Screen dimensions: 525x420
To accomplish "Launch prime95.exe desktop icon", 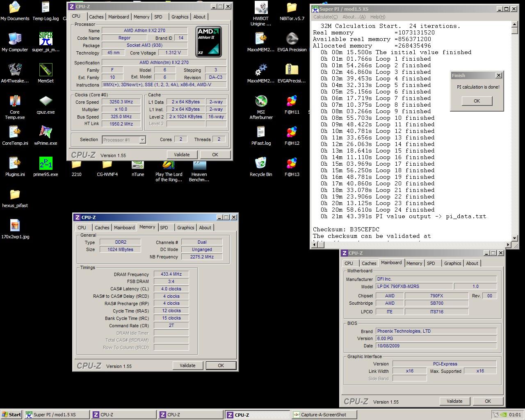I will (46, 167).
